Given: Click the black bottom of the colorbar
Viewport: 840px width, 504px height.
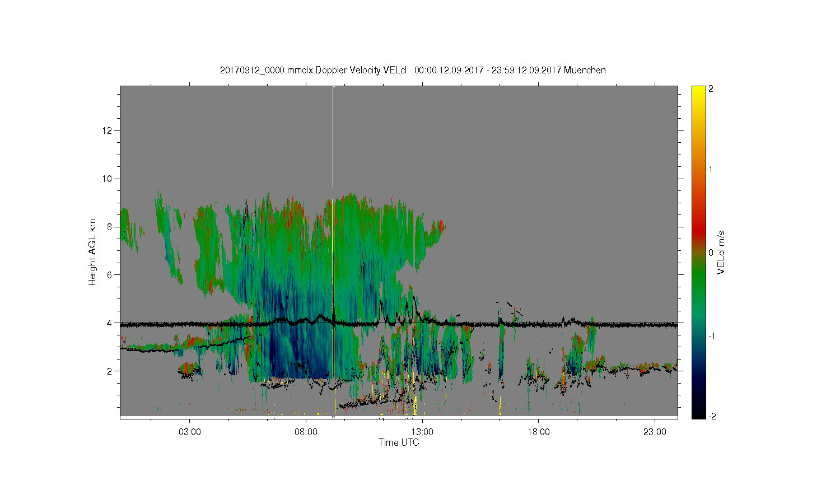Looking at the screenshot, I should [x=698, y=413].
